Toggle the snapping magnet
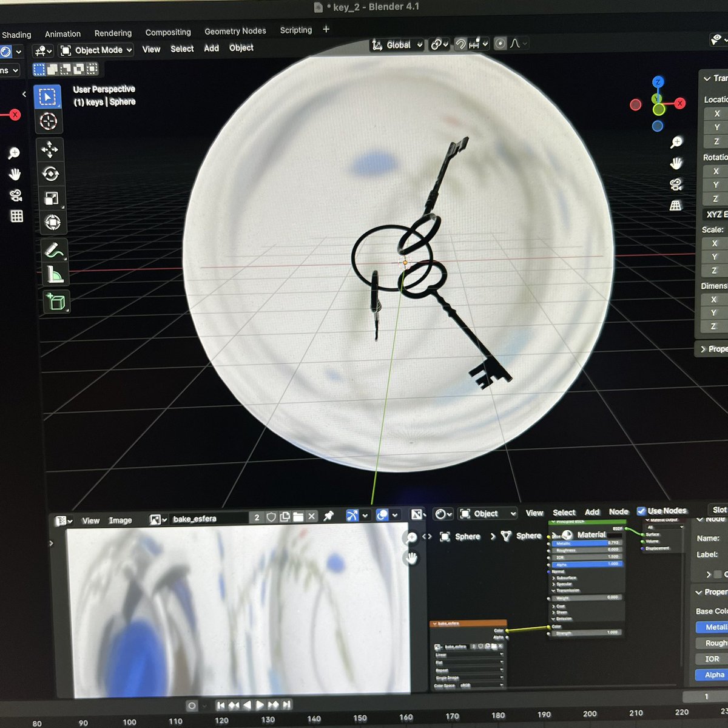 pos(460,44)
